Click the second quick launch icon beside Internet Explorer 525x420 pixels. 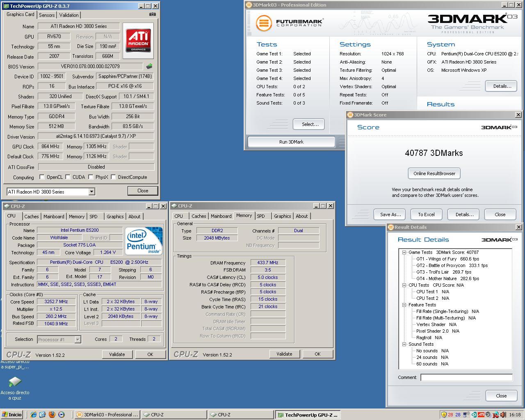click(42, 415)
